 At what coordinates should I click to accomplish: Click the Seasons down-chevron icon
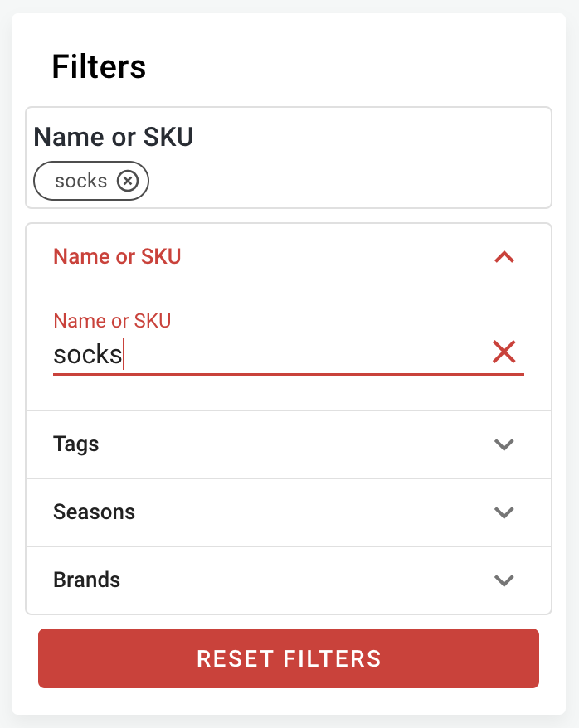click(x=504, y=512)
